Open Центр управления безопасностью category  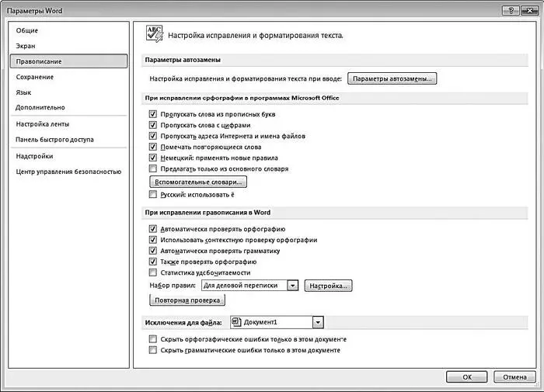click(x=68, y=172)
